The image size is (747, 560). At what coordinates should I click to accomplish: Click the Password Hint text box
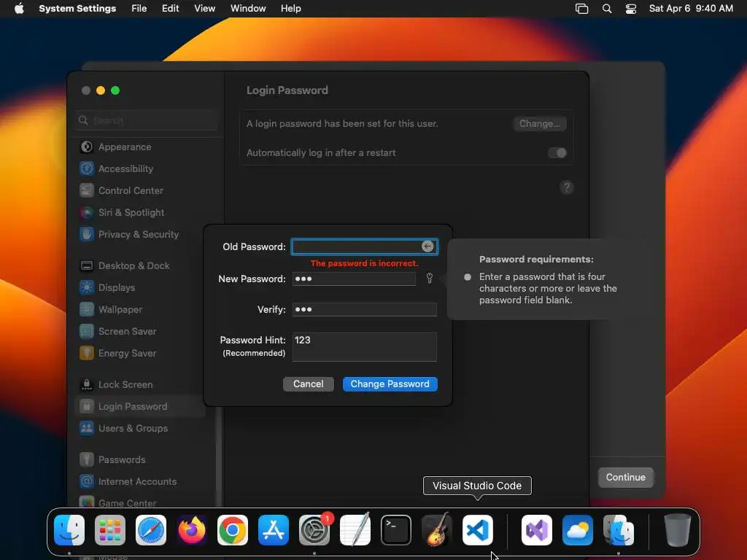click(x=365, y=347)
